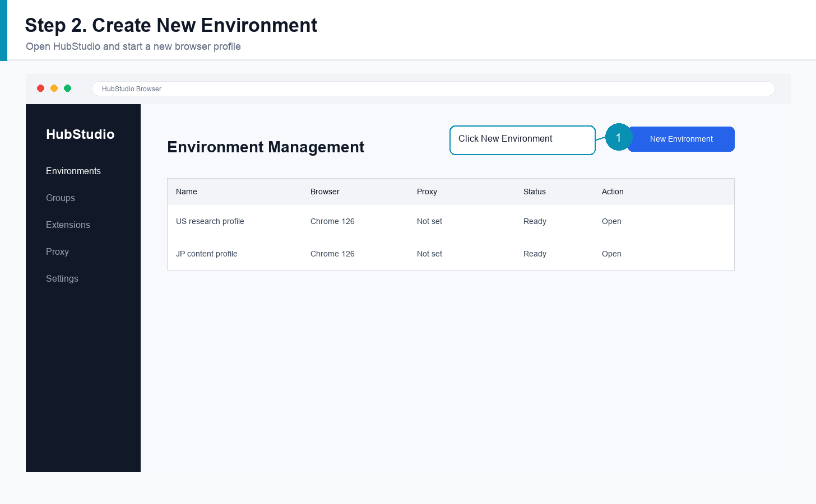The width and height of the screenshot is (816, 504).
Task: Open the Extensions sidebar item
Action: pyautogui.click(x=68, y=225)
